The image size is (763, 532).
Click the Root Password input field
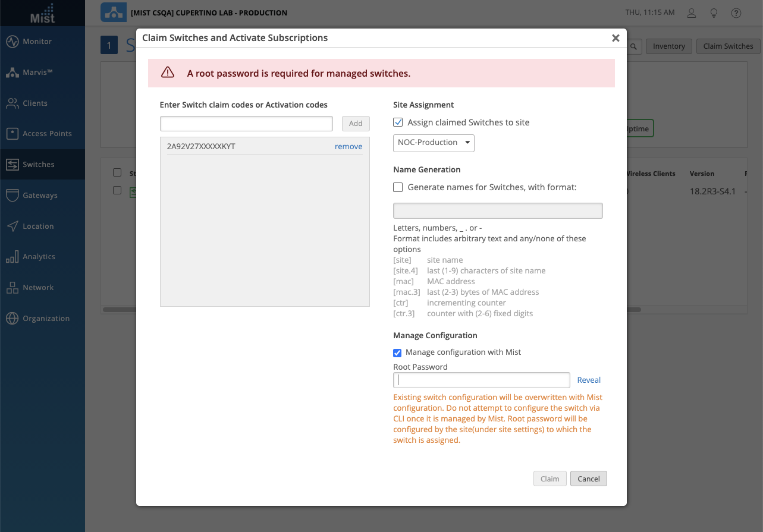click(x=482, y=380)
